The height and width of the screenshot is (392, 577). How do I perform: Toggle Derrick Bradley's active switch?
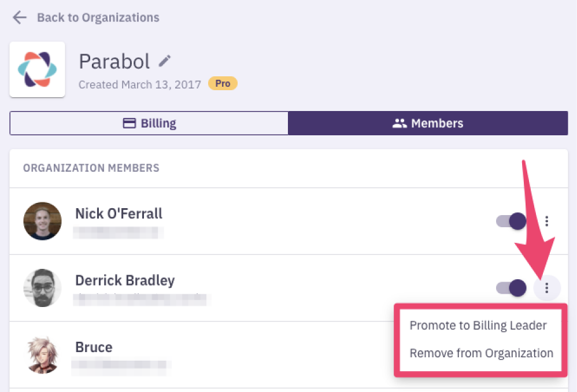pos(511,287)
